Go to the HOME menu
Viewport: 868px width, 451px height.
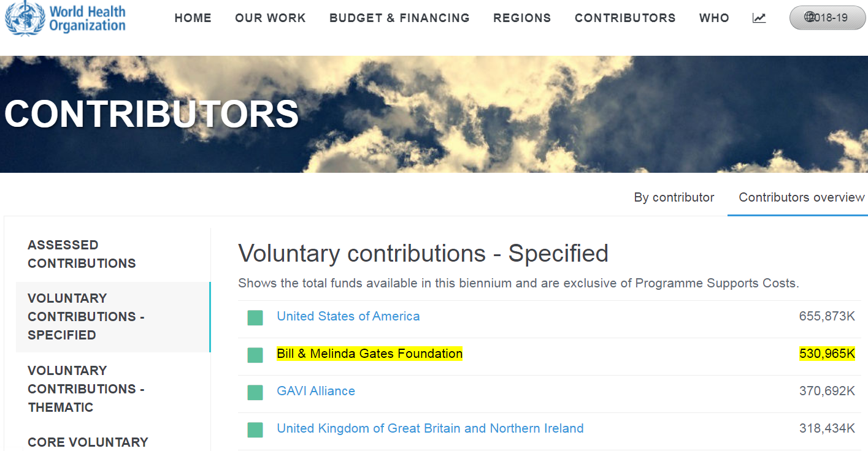[x=193, y=18]
